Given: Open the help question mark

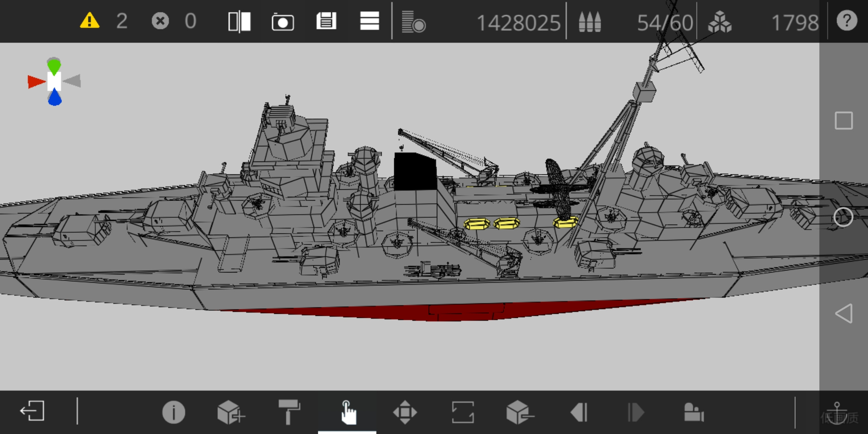Looking at the screenshot, I should [x=847, y=21].
